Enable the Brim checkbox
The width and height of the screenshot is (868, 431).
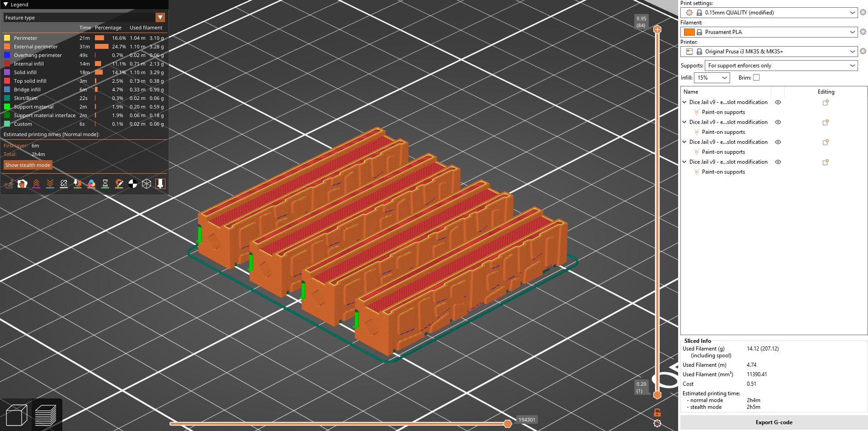point(756,78)
